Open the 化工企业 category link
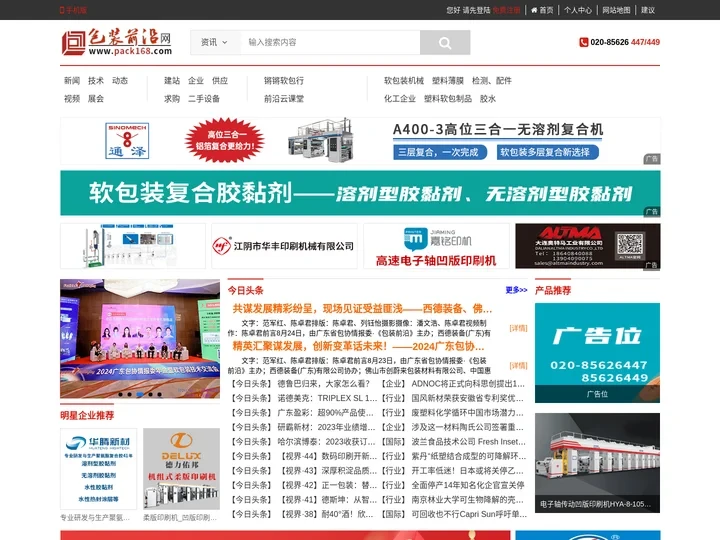 click(x=400, y=99)
